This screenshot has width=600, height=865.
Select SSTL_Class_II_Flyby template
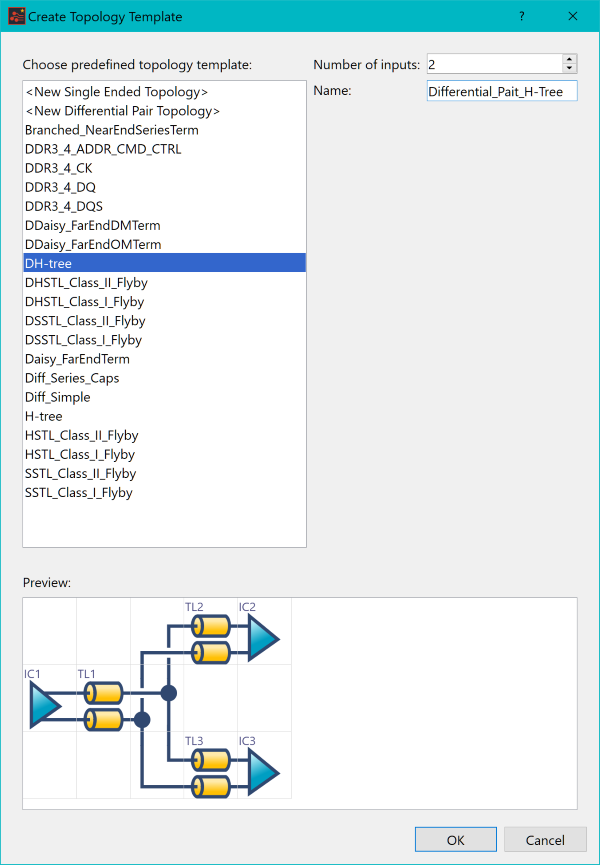tap(164, 473)
